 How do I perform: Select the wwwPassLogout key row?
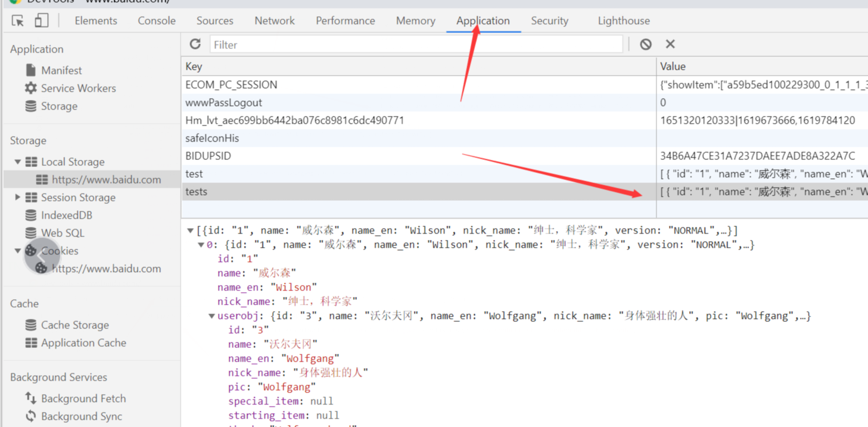pyautogui.click(x=418, y=102)
